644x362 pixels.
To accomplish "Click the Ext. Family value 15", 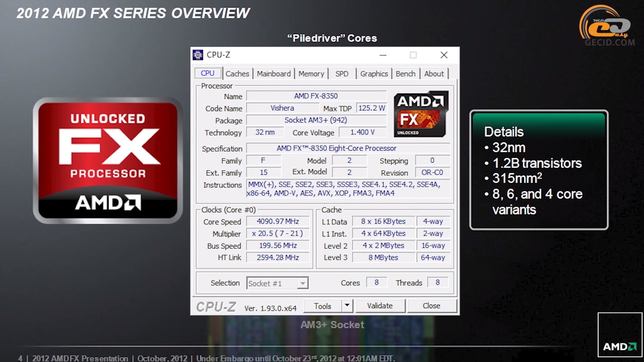I will point(263,172).
